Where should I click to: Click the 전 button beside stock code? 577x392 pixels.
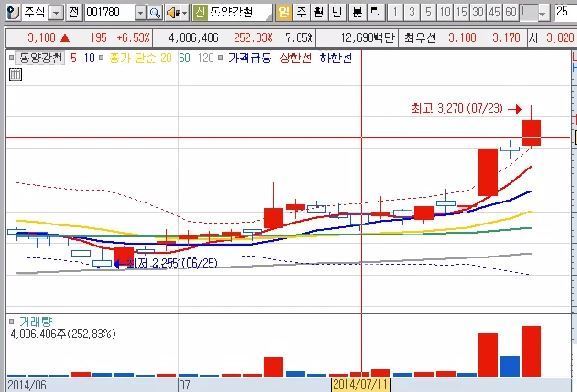[74, 13]
